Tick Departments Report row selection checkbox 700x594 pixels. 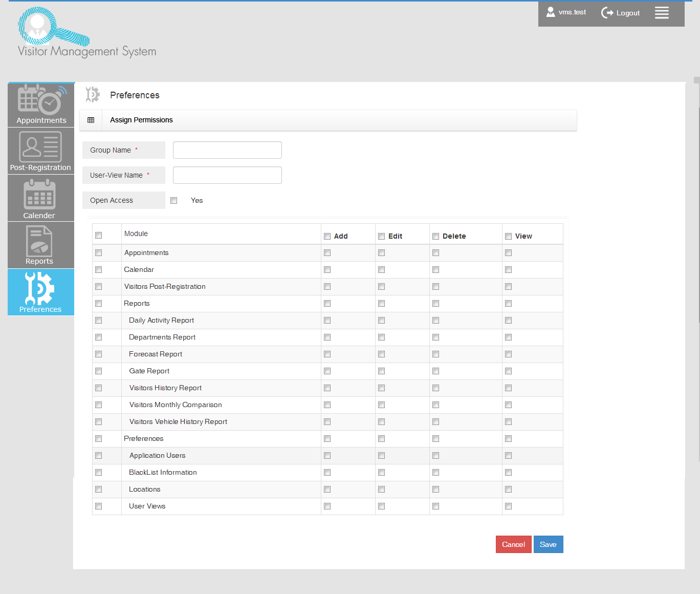[99, 337]
